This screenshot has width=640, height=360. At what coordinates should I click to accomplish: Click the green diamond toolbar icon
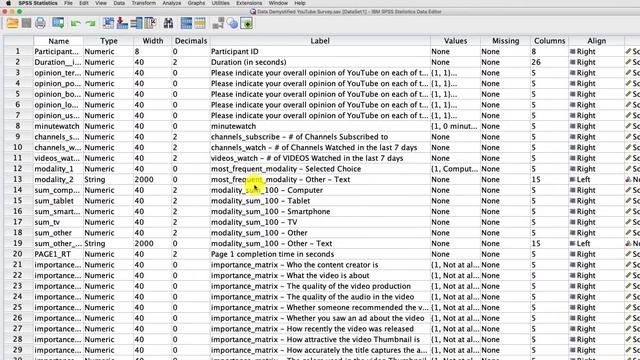[x=247, y=23]
